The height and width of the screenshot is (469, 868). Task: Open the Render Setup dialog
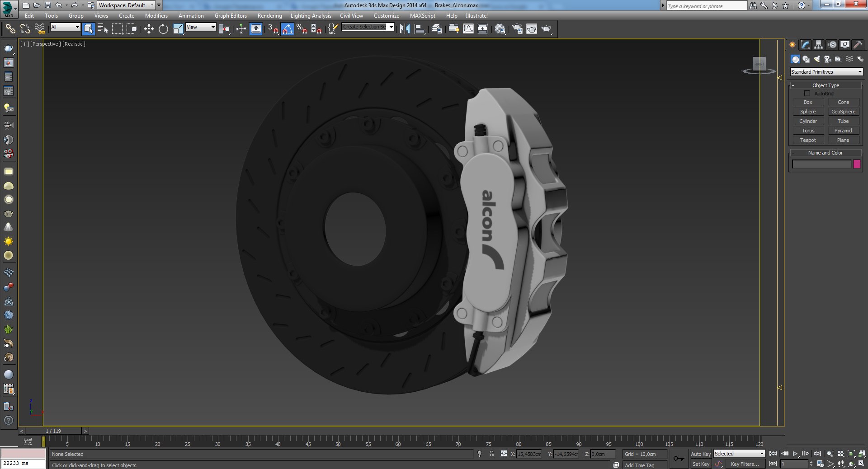tap(517, 29)
